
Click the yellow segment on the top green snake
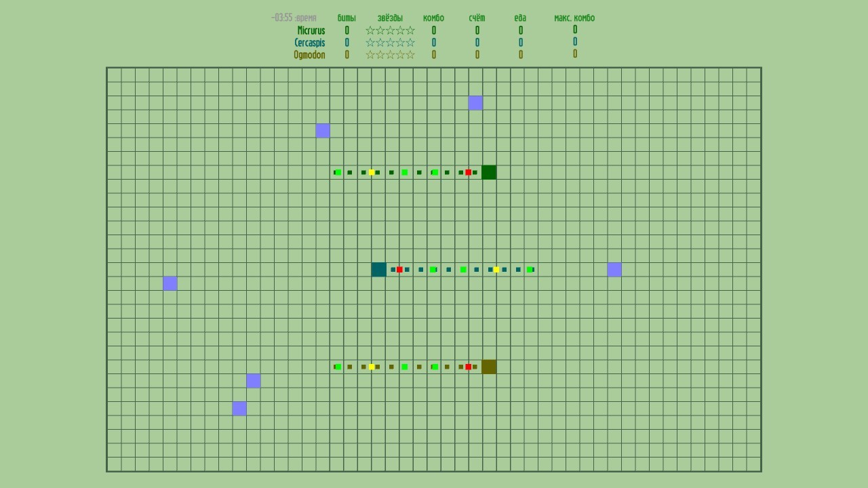tap(372, 172)
